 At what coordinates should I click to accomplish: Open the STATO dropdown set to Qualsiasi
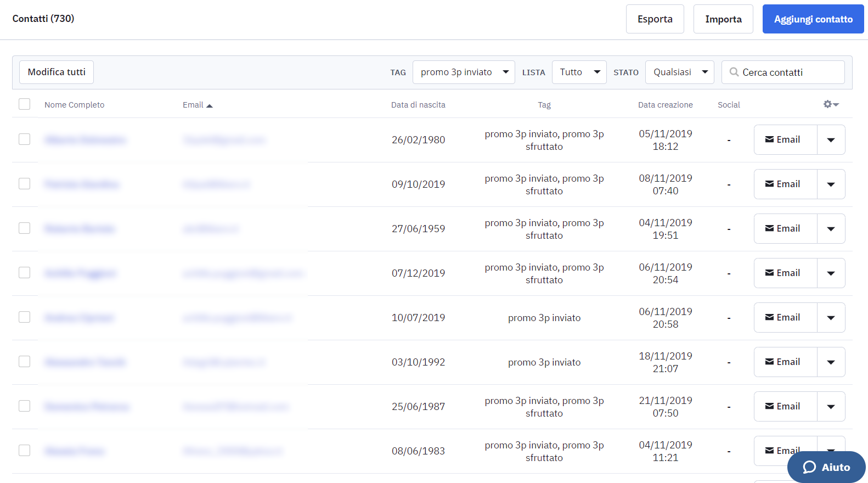coord(679,72)
